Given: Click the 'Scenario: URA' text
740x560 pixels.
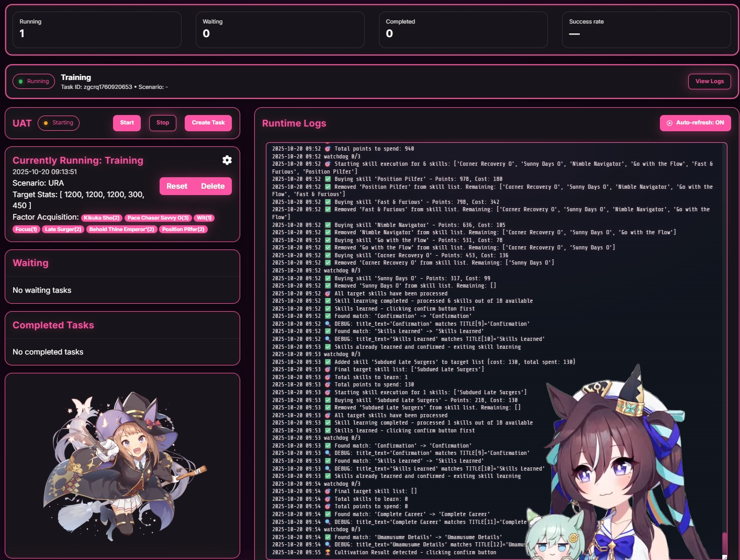Looking at the screenshot, I should point(38,183).
